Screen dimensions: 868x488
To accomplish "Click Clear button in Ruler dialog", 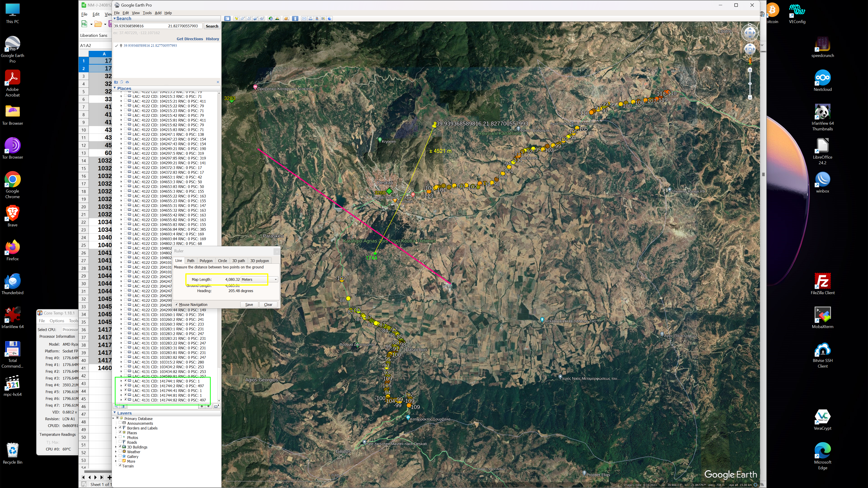I will (268, 305).
